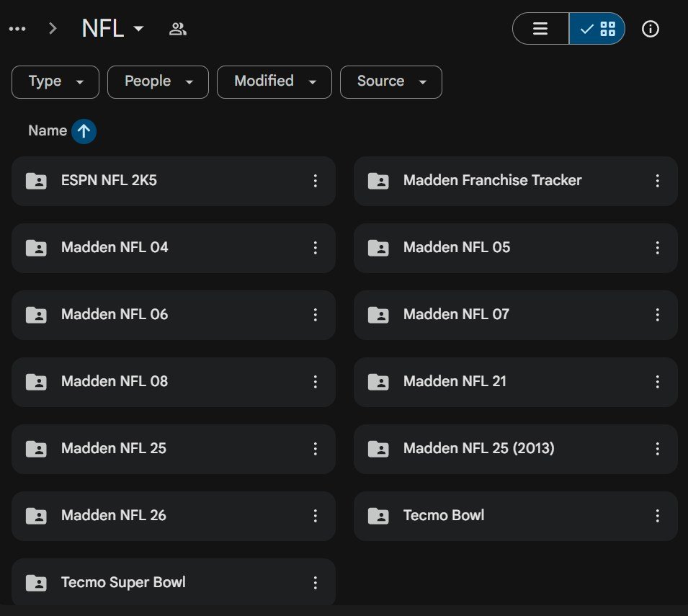Image resolution: width=688 pixels, height=616 pixels.
Task: Select the Madden NFL 21 folder name
Action: tap(455, 381)
